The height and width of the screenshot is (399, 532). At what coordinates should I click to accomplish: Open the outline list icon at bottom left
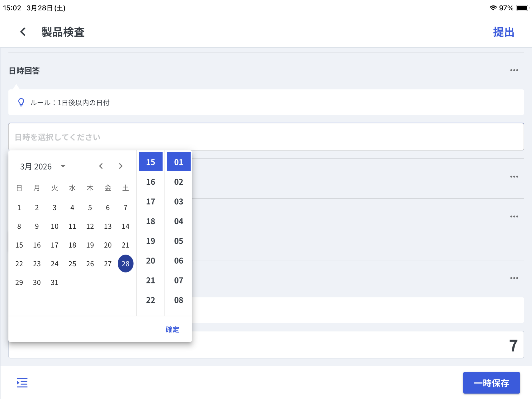click(x=22, y=383)
